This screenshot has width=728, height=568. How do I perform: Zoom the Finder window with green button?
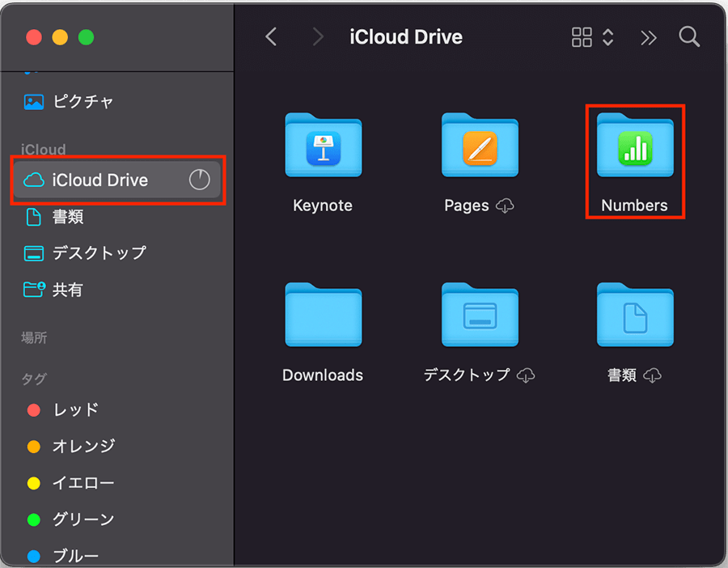[86, 37]
